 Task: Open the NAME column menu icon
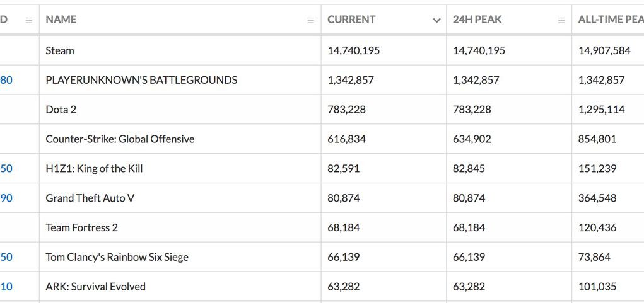click(x=310, y=20)
